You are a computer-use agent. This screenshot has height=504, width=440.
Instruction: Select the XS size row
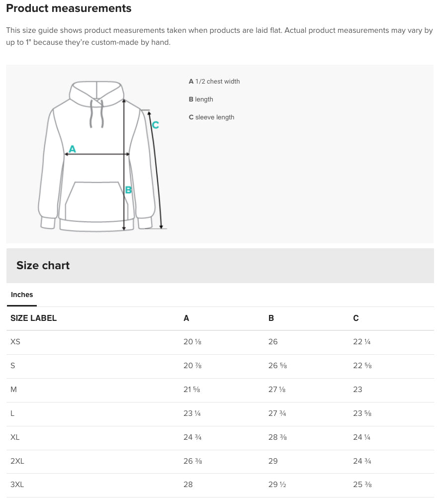click(220, 342)
